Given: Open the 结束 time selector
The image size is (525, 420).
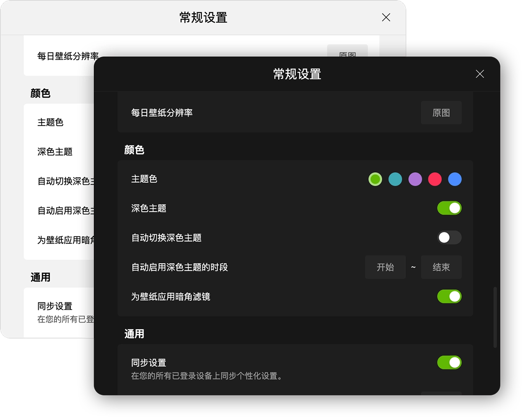Looking at the screenshot, I should coord(441,267).
